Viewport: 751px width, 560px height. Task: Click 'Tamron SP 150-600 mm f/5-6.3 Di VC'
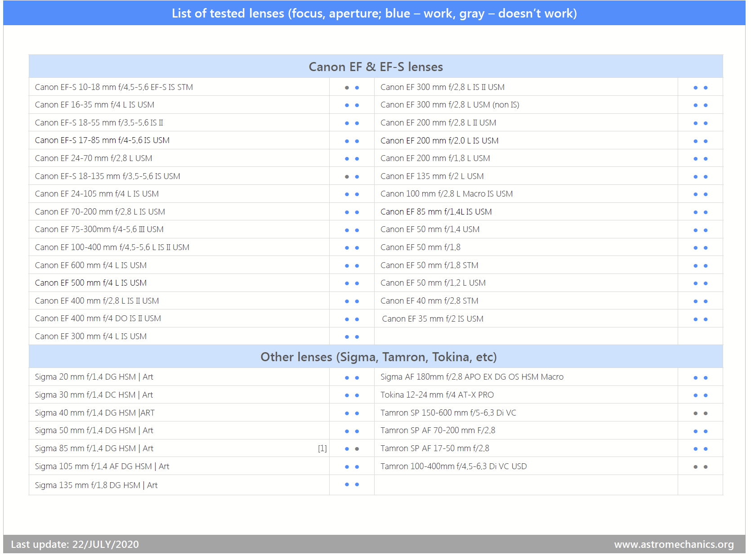click(448, 413)
